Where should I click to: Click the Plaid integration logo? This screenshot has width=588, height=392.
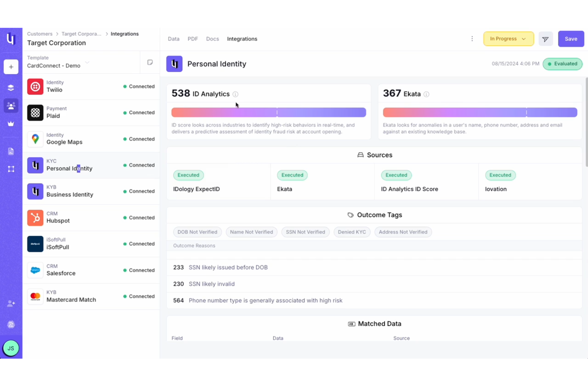point(35,112)
